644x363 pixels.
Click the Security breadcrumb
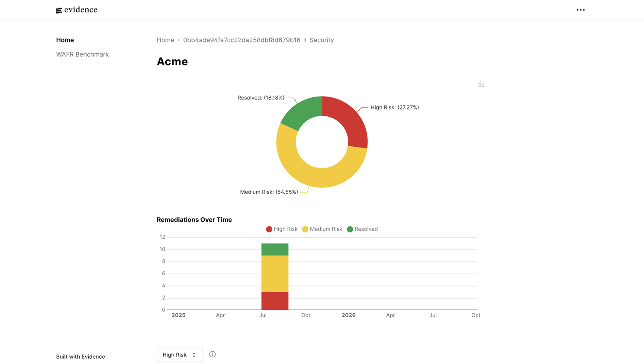click(322, 40)
